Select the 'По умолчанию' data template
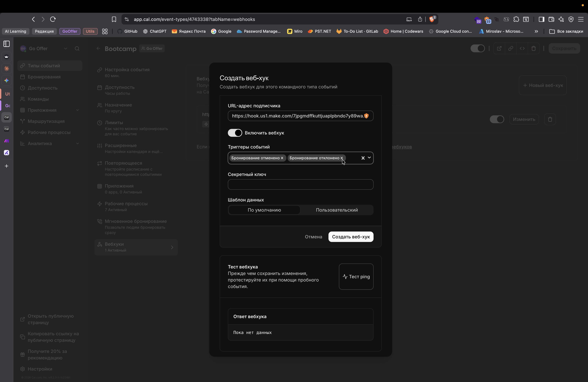Viewport: 588px width, 382px height. coord(264,210)
